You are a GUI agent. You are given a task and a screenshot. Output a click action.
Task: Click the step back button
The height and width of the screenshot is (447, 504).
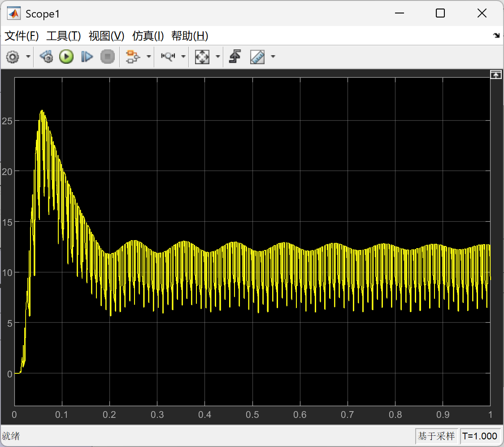(47, 57)
